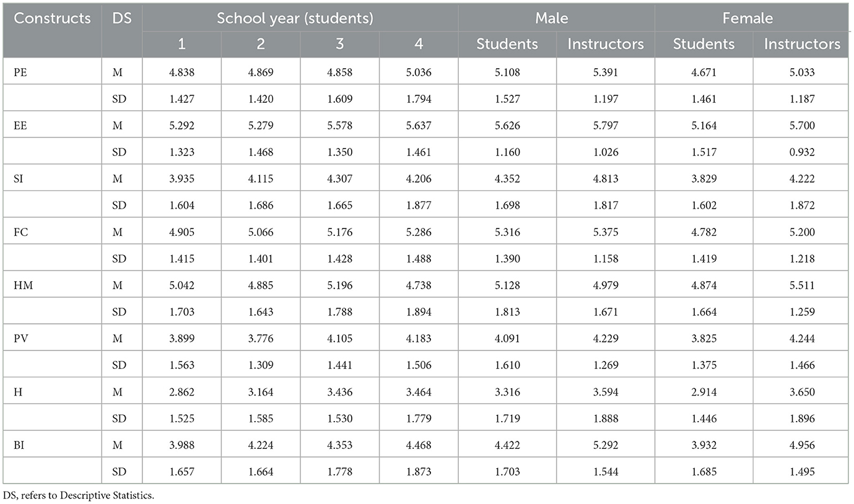This screenshot has width=854, height=504.
Task: Click the Instructors subheader under Female
Action: [802, 45]
